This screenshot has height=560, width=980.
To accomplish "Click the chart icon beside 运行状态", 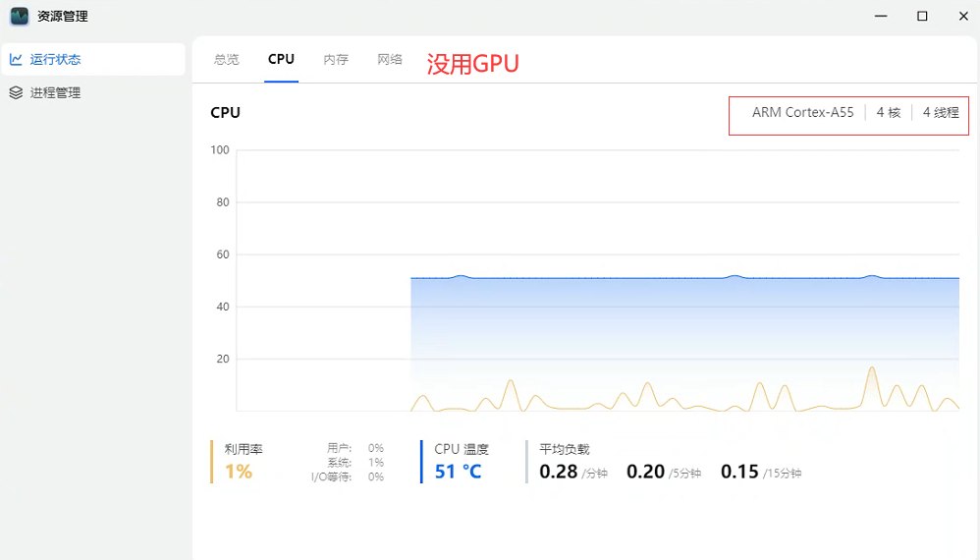I will (x=16, y=59).
